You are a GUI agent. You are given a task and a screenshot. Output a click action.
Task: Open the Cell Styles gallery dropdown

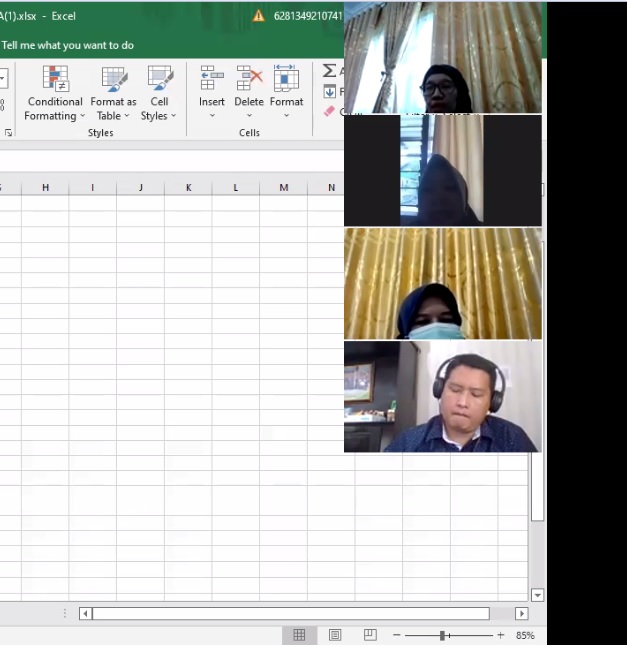tap(159, 109)
